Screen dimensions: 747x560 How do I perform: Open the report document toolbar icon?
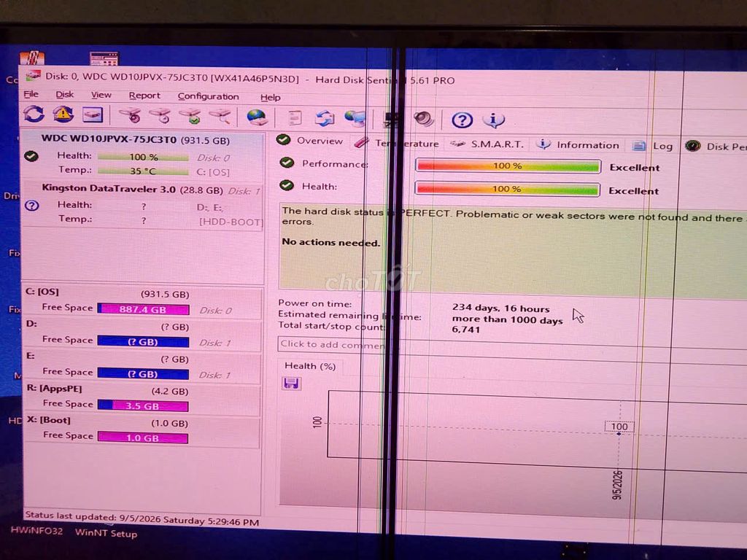pyautogui.click(x=295, y=117)
